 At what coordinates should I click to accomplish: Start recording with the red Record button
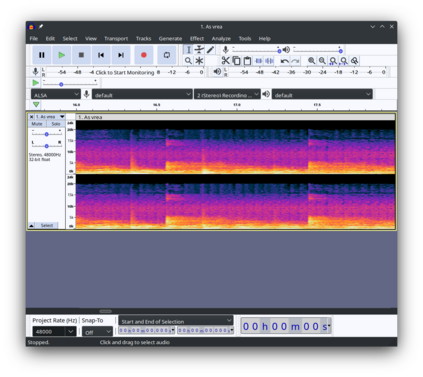point(144,55)
